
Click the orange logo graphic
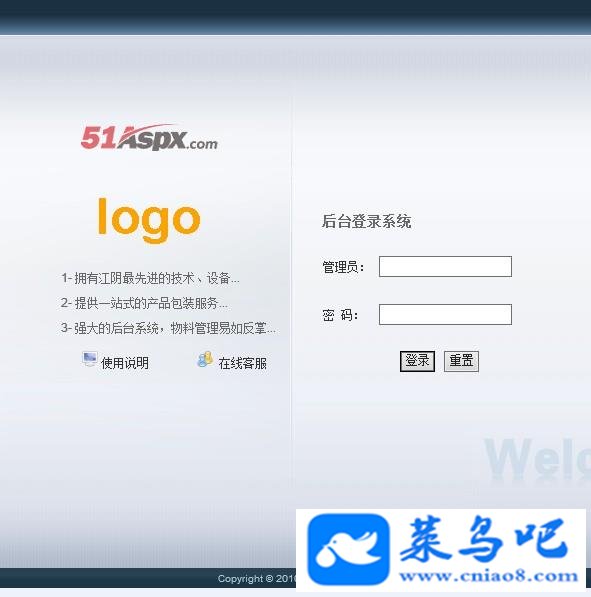pos(149,220)
